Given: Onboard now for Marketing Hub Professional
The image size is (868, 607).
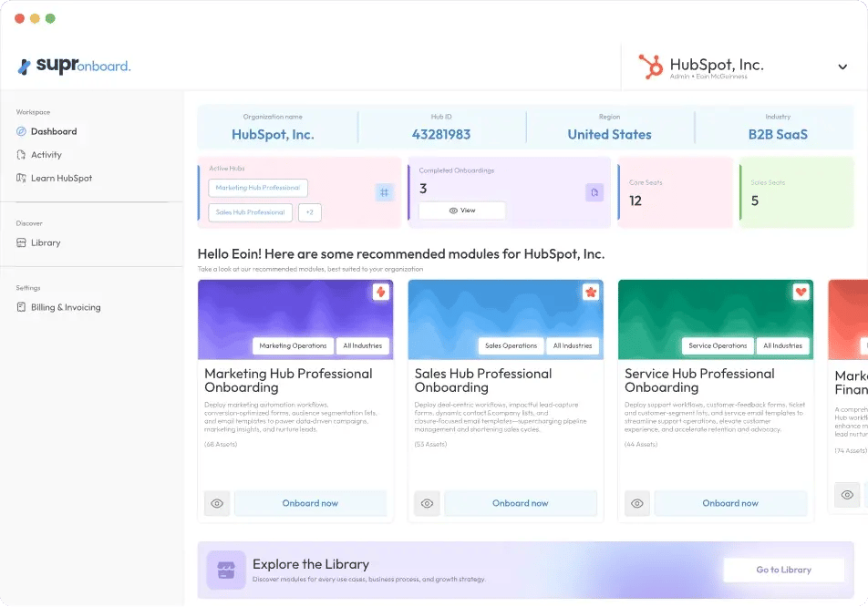Looking at the screenshot, I should [310, 503].
